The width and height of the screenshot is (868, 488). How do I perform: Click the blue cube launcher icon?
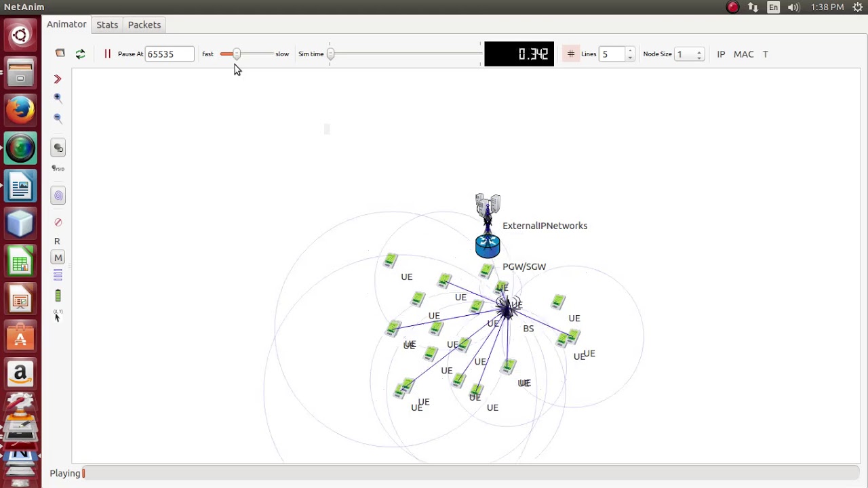point(20,224)
